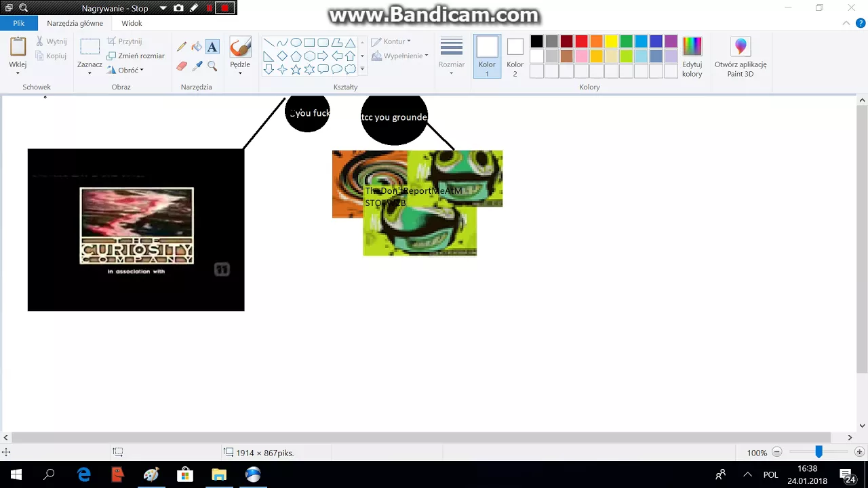Choose the straight line shape
Viewport: 868px width, 488px height.
coord(269,42)
